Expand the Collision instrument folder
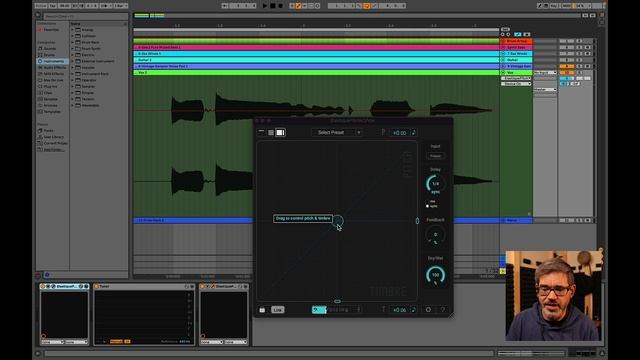This screenshot has width=640, height=360. click(x=73, y=36)
